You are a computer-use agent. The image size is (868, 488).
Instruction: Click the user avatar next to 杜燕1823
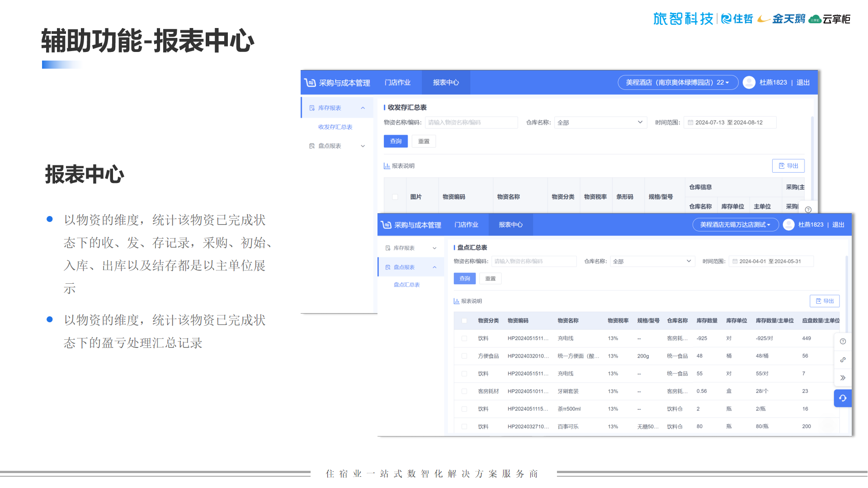click(788, 225)
